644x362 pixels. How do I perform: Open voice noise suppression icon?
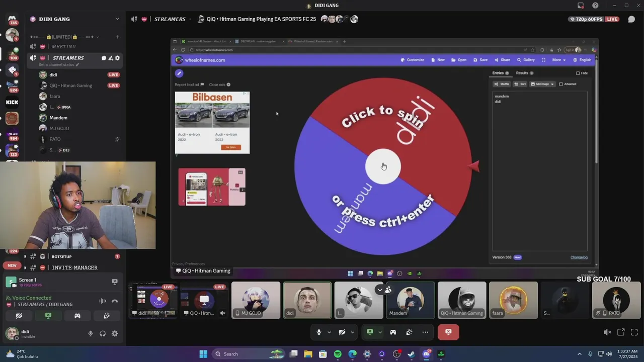[103, 301]
